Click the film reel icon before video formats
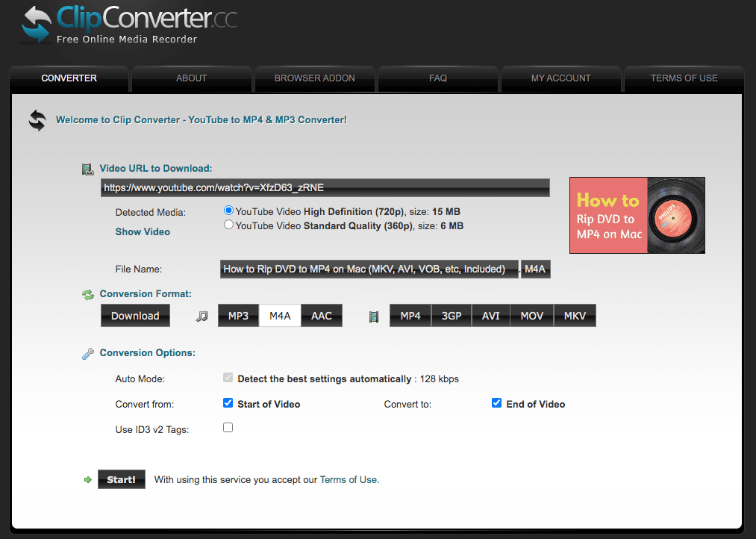The image size is (756, 539). point(373,315)
